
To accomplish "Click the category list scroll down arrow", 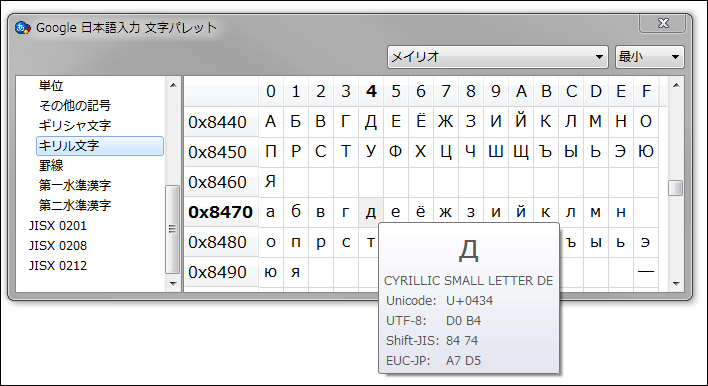I will (173, 284).
